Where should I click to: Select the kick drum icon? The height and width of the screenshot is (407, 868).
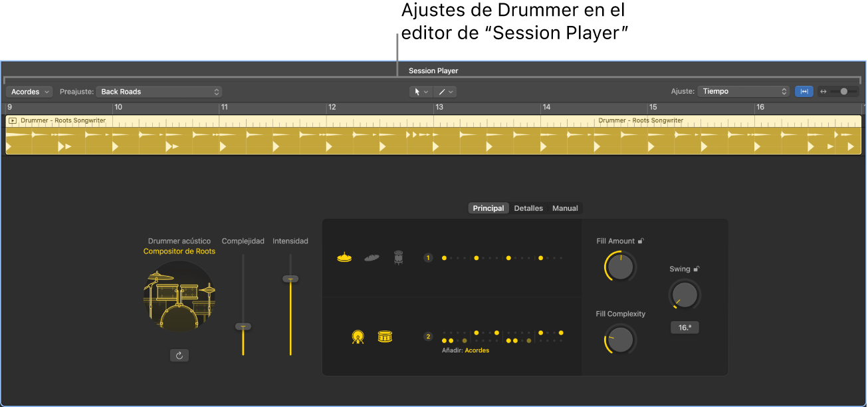click(x=358, y=338)
